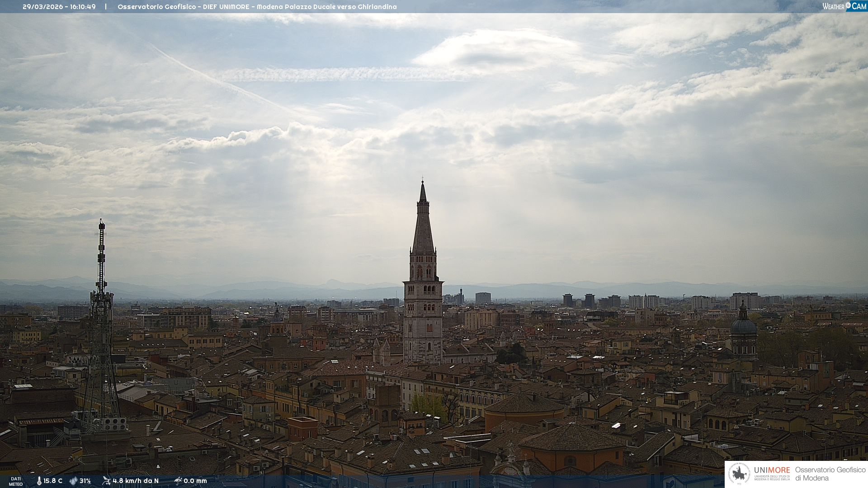Click the 0.0 mm rainfall reading

(195, 481)
